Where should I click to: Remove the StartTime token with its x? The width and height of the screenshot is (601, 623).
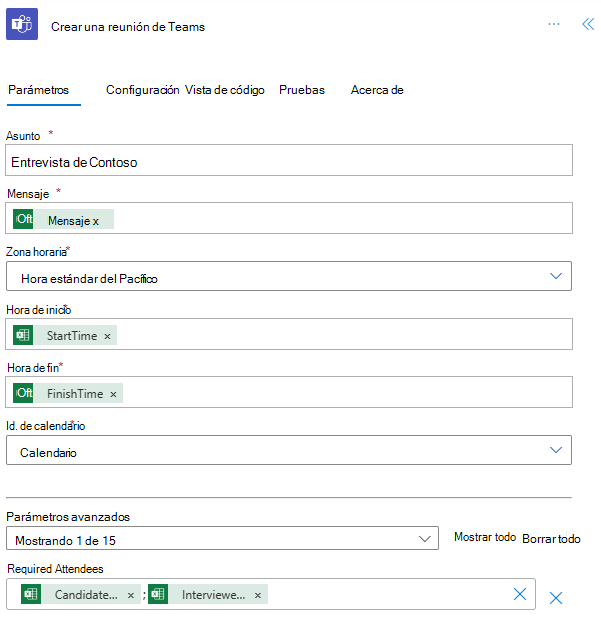[x=107, y=336]
